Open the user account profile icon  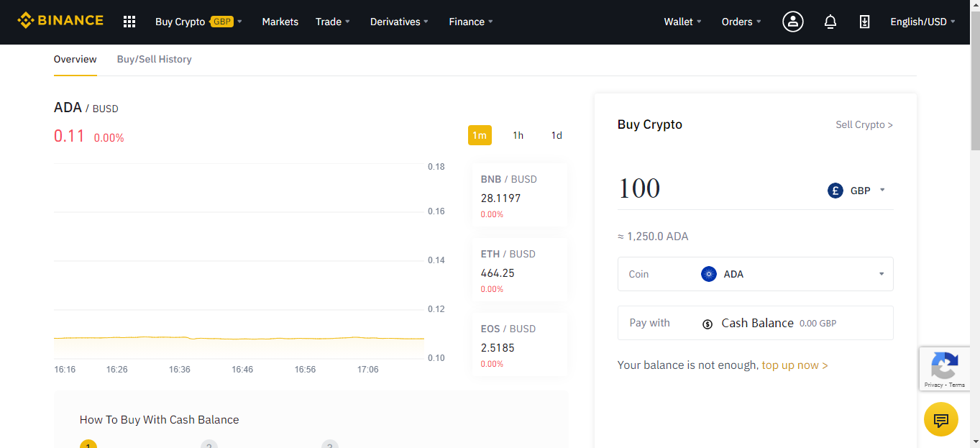(793, 22)
